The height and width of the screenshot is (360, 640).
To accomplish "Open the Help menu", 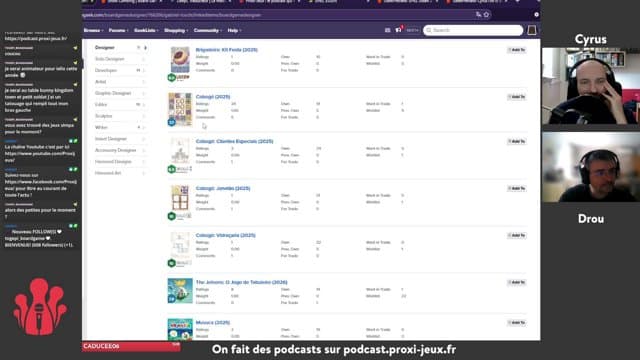I will tap(234, 31).
